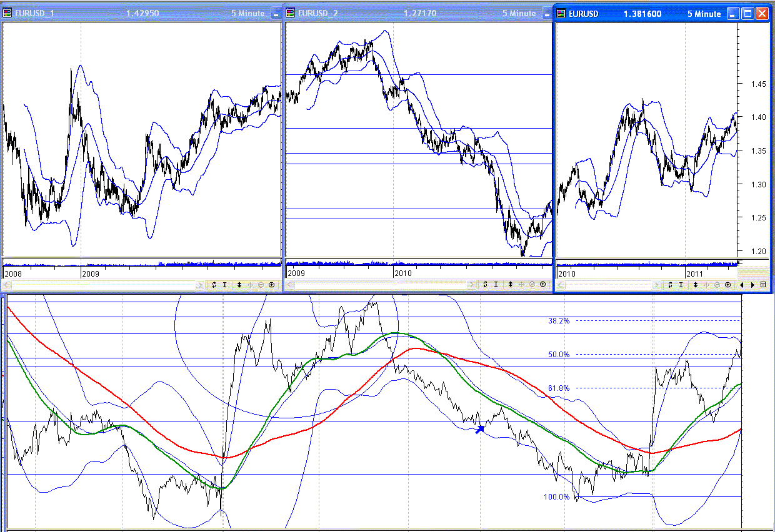Toggle vertical scaling on the EURUSD window

pyautogui.click(x=696, y=285)
